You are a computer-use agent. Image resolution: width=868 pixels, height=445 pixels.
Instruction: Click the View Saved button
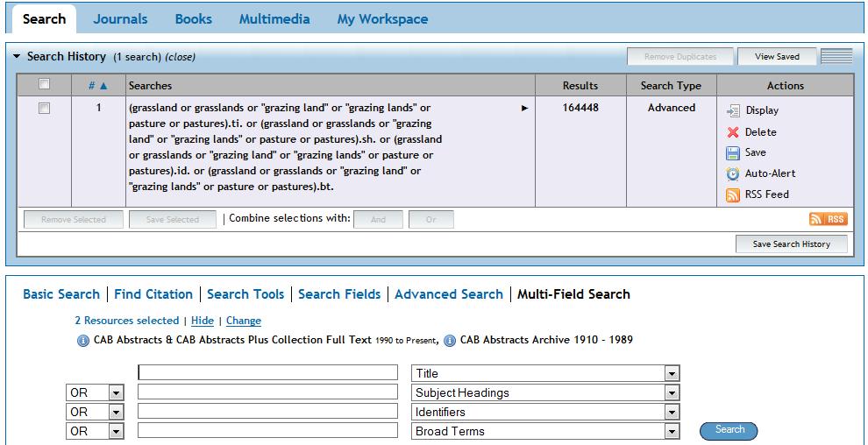click(x=777, y=56)
